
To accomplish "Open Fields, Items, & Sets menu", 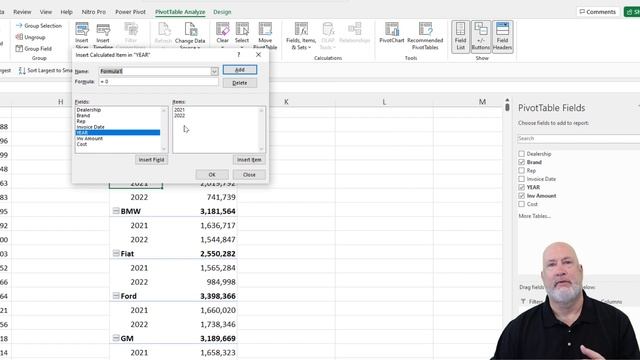I will pyautogui.click(x=301, y=36).
